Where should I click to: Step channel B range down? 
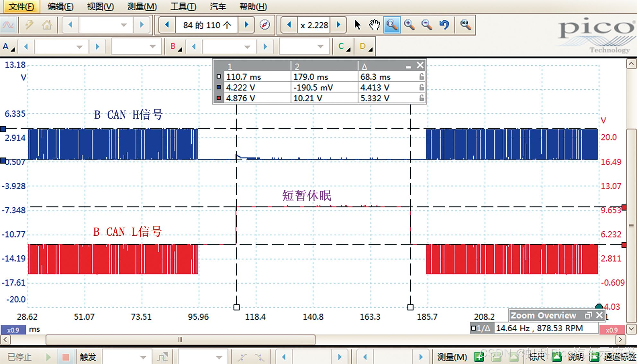(194, 47)
